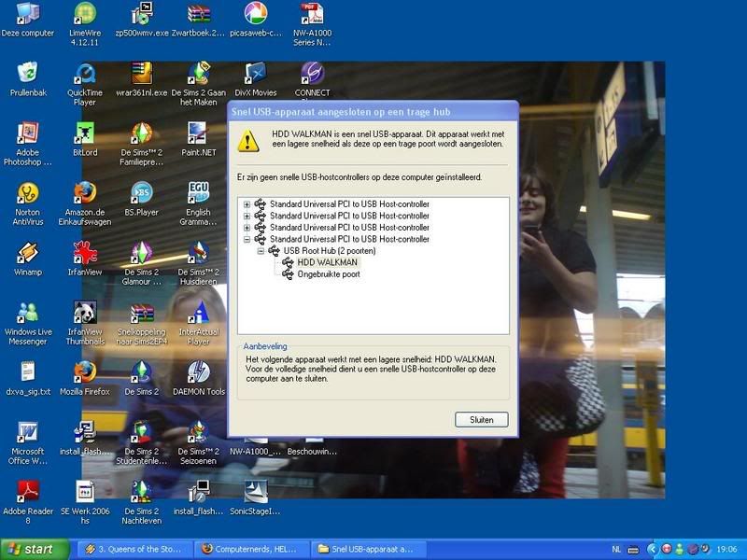Viewport: 747px width, 560px height.
Task: Select the Windows Live Messenger shortcut
Action: (28, 323)
